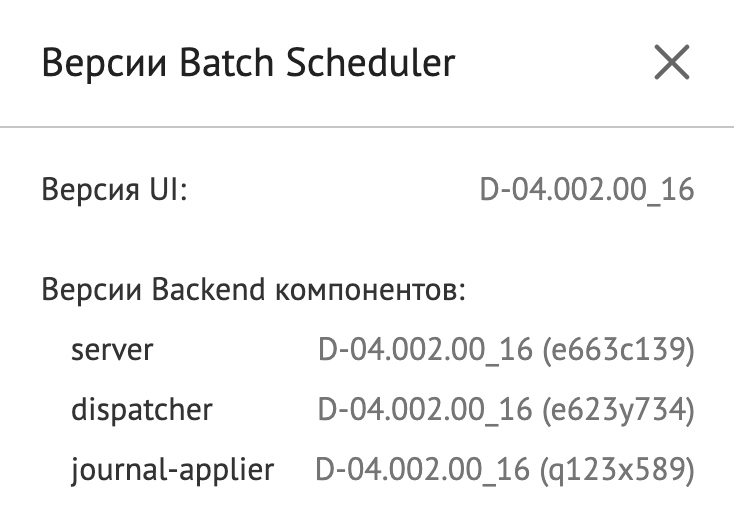Screen dimensions: 734x526
Task: Click the "dispatcher" component name
Action: pyautogui.click(x=141, y=409)
